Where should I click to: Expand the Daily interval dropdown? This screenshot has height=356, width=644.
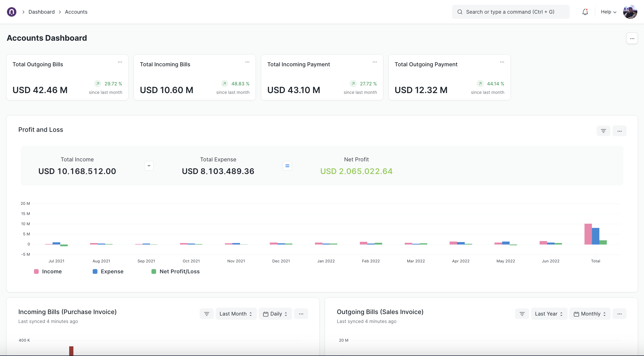tap(275, 314)
